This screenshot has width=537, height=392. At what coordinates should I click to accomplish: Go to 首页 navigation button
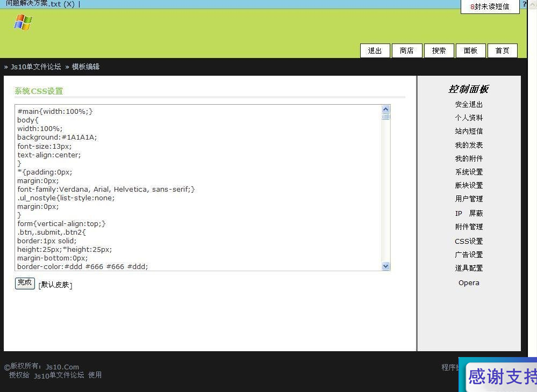502,50
